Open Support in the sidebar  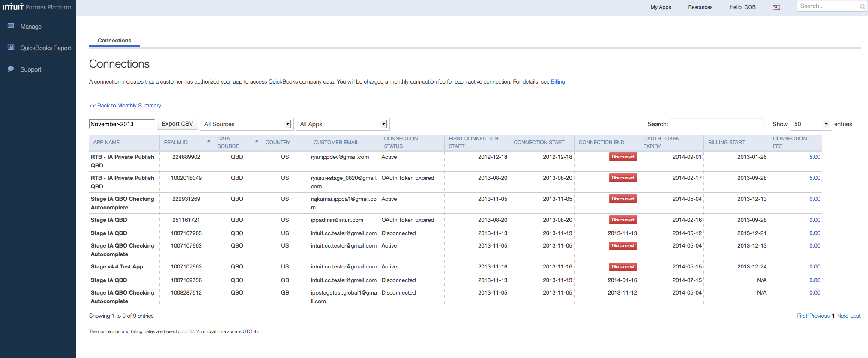(31, 69)
